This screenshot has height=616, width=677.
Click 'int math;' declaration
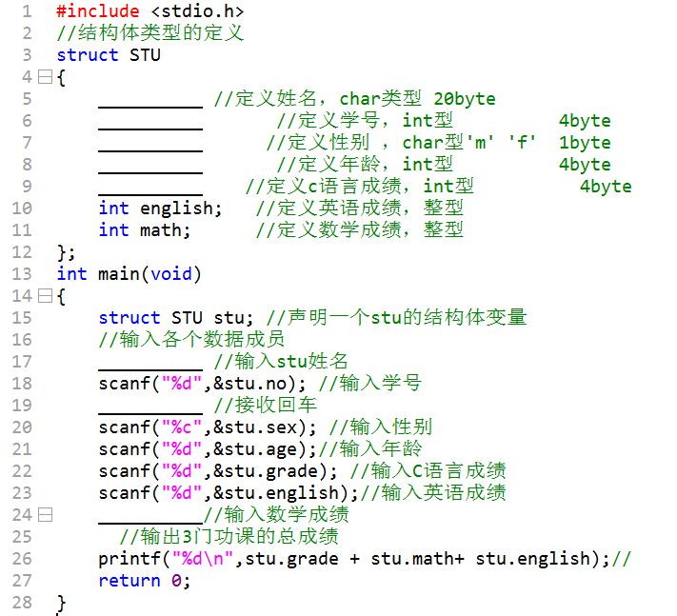145,230
